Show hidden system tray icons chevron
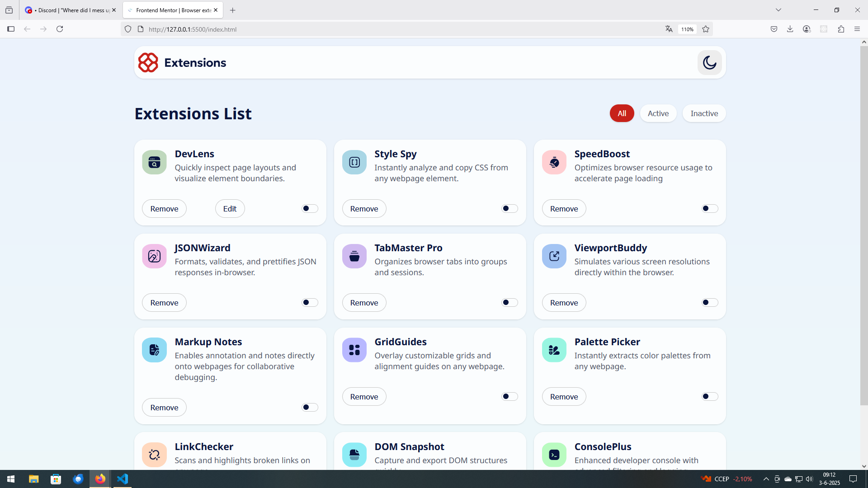 click(766, 479)
